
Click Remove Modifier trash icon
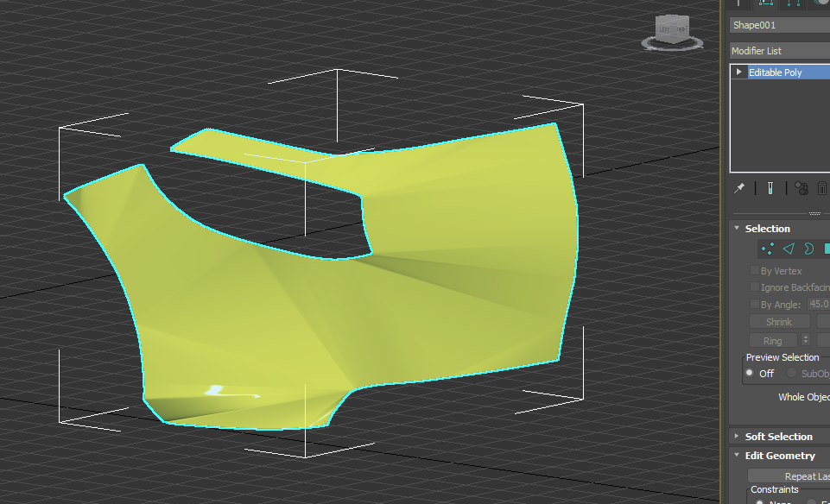pos(822,188)
